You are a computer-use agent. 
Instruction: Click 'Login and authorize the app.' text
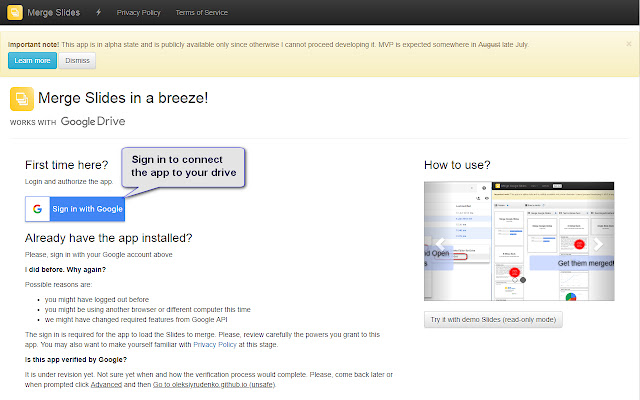pos(69,182)
